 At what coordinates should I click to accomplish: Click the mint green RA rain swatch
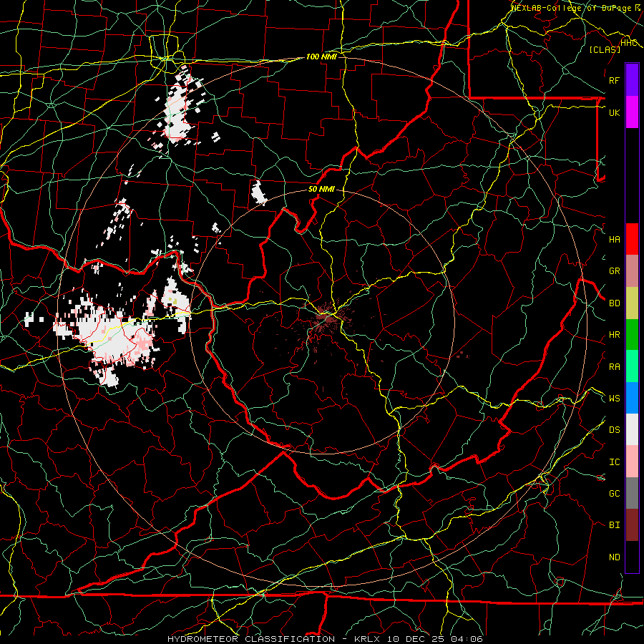(632, 366)
